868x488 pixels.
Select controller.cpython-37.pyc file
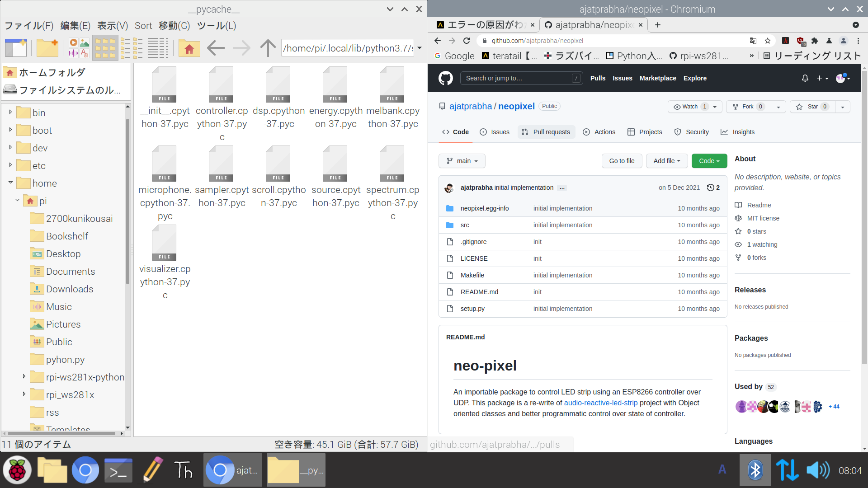click(222, 104)
